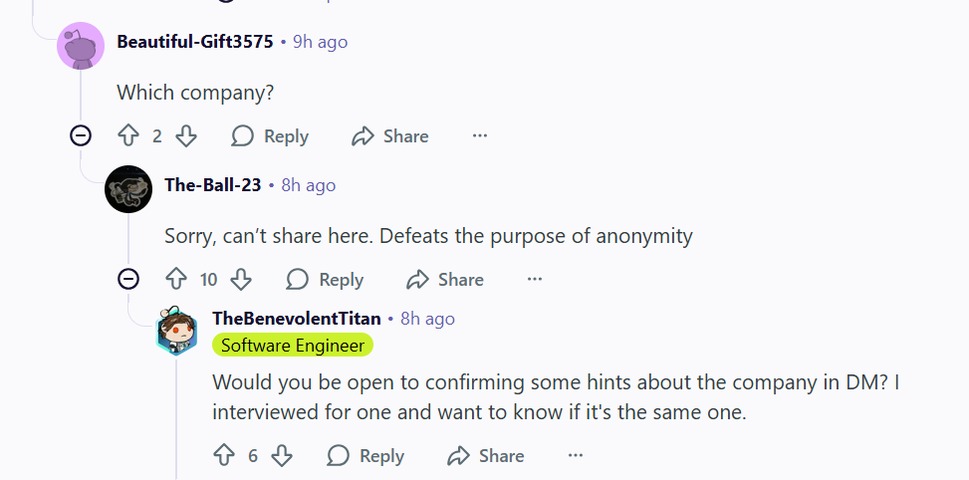The height and width of the screenshot is (480, 969).
Task: Reply to Beautiful-Gift3575's comment
Action: click(270, 136)
